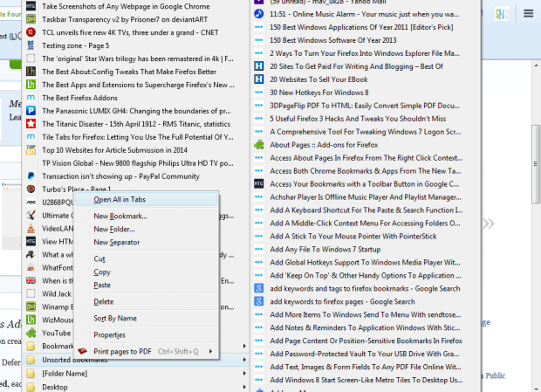Click the red star icon for Titanic Disaster
The height and width of the screenshot is (392, 541).
click(x=31, y=123)
